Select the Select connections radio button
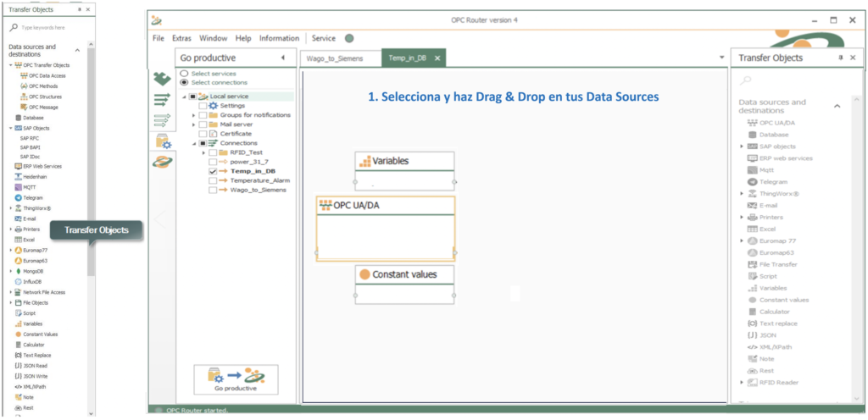 click(184, 82)
